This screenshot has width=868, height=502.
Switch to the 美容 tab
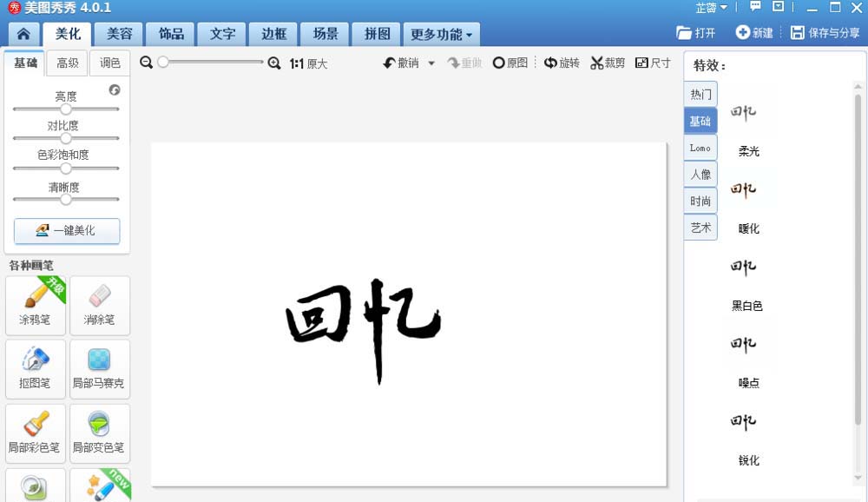pos(119,35)
